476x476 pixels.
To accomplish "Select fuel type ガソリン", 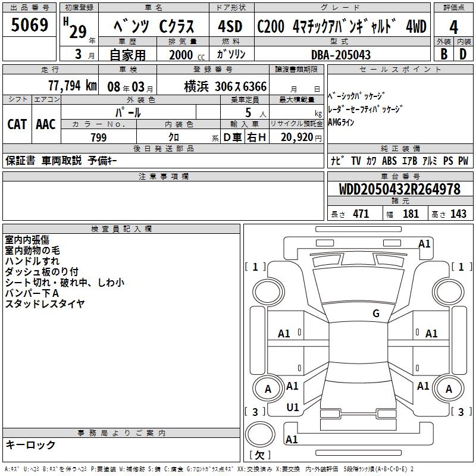I will [x=231, y=54].
